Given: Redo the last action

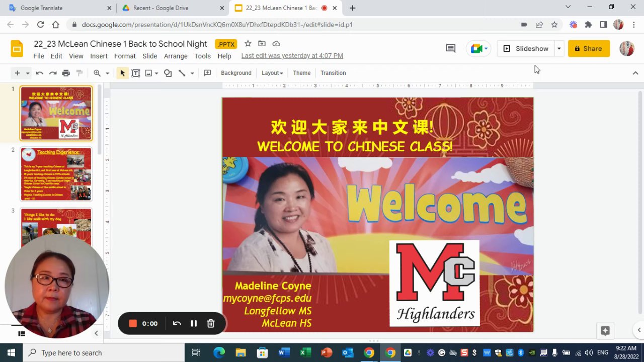Looking at the screenshot, I should 52,73.
